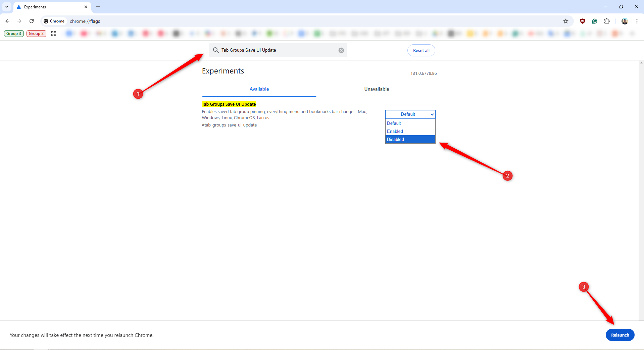
Task: Open Chrome's three-dot menu
Action: pos(637,21)
